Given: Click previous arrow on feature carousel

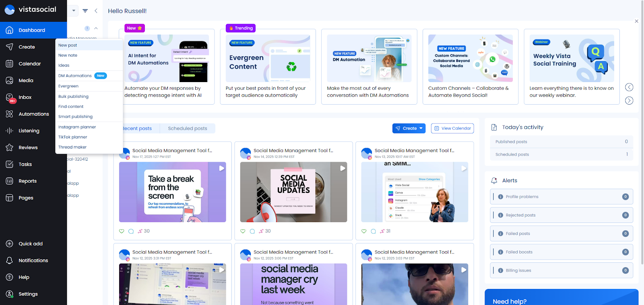Looking at the screenshot, I should click(x=629, y=87).
